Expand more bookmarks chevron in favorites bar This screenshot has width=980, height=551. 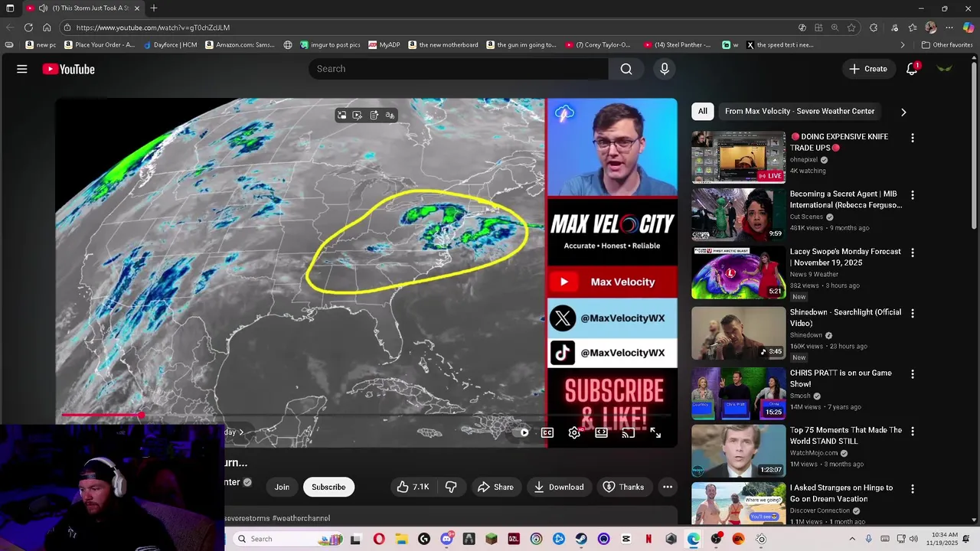902,45
